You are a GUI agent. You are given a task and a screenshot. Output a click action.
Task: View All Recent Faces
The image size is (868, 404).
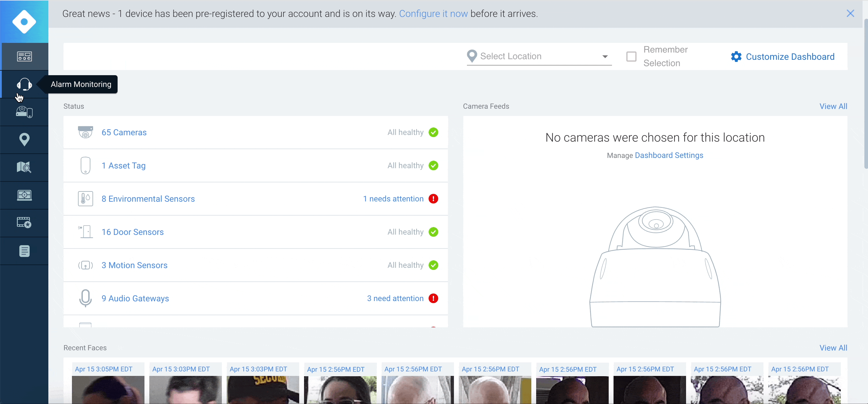coord(833,348)
